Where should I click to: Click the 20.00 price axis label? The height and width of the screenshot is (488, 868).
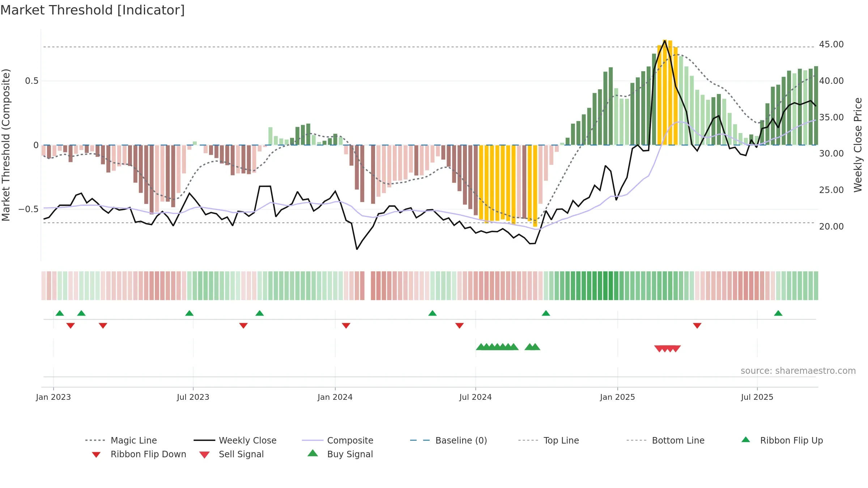pyautogui.click(x=831, y=226)
